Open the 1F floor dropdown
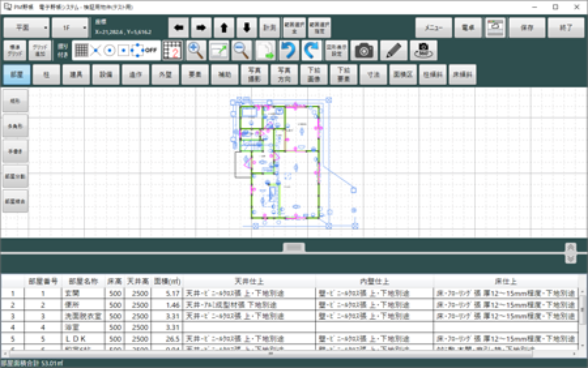Viewport: 588px width, 368px height. (x=70, y=28)
